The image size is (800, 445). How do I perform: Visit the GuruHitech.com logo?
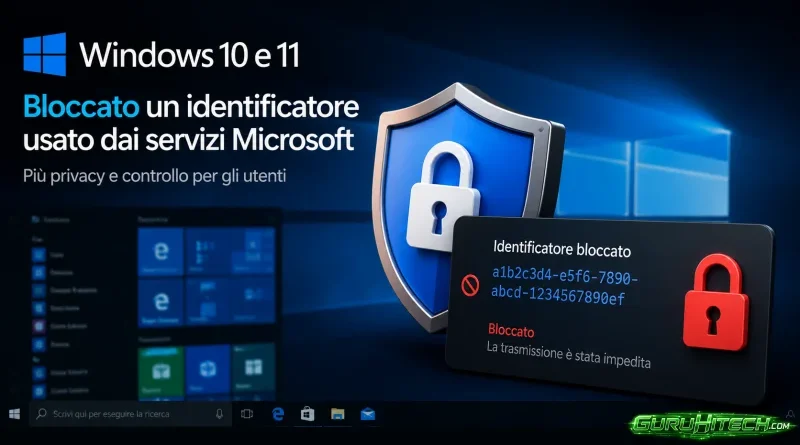click(x=712, y=424)
